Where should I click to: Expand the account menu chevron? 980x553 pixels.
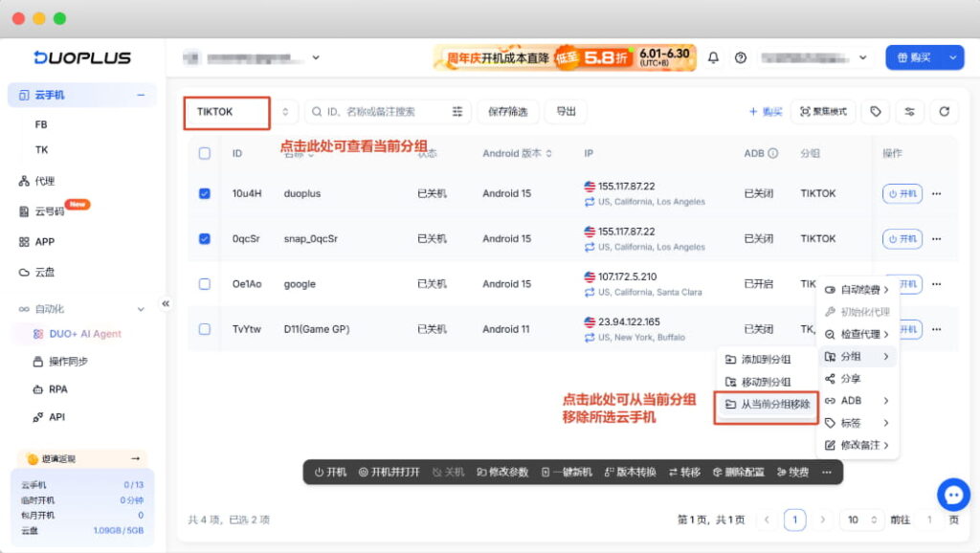pyautogui.click(x=863, y=57)
